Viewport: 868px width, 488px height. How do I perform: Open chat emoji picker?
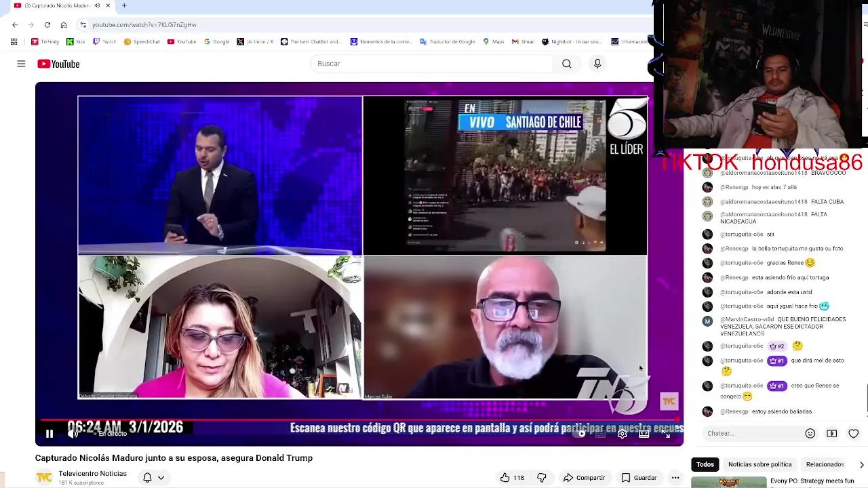810,434
